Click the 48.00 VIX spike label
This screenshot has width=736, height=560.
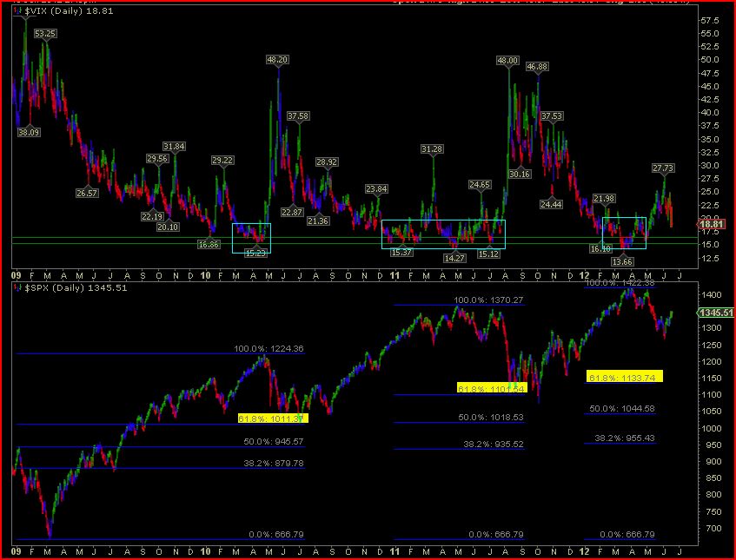click(507, 61)
